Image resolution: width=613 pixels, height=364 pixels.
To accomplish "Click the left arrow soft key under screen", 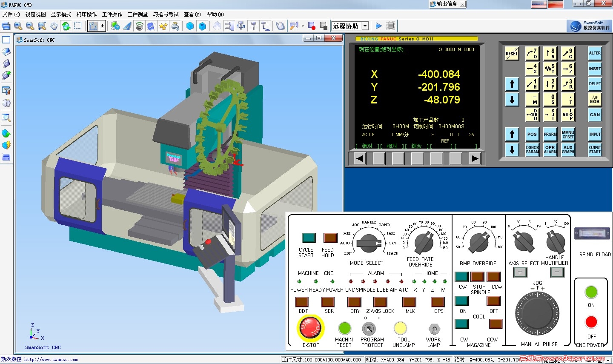I will (360, 159).
